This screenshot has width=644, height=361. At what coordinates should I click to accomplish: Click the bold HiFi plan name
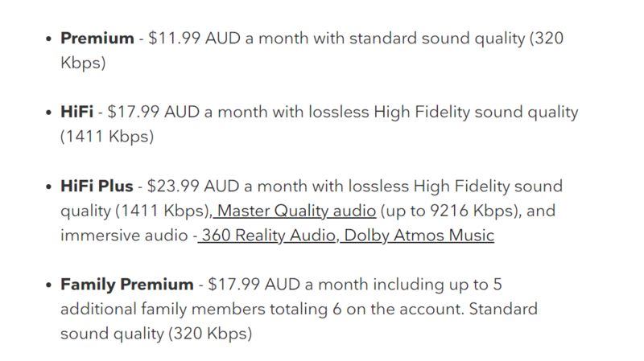(76, 113)
